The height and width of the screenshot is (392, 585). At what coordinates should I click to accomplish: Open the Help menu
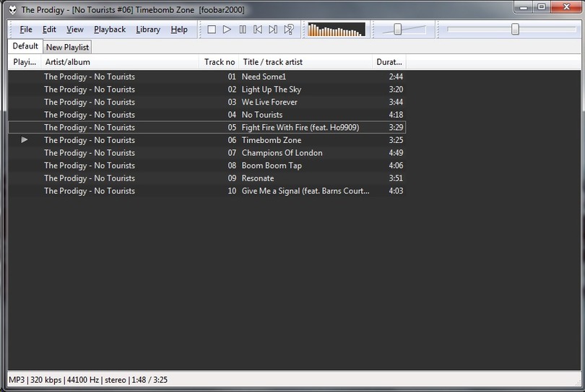tap(179, 30)
